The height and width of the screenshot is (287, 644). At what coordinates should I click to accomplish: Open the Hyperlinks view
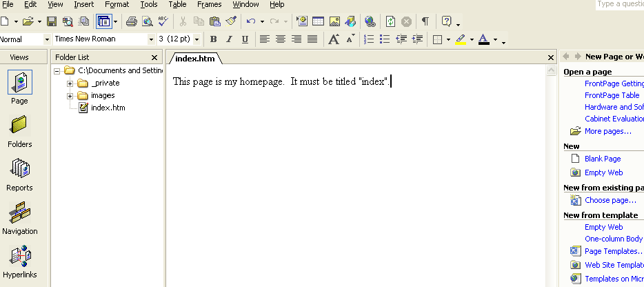[19, 262]
